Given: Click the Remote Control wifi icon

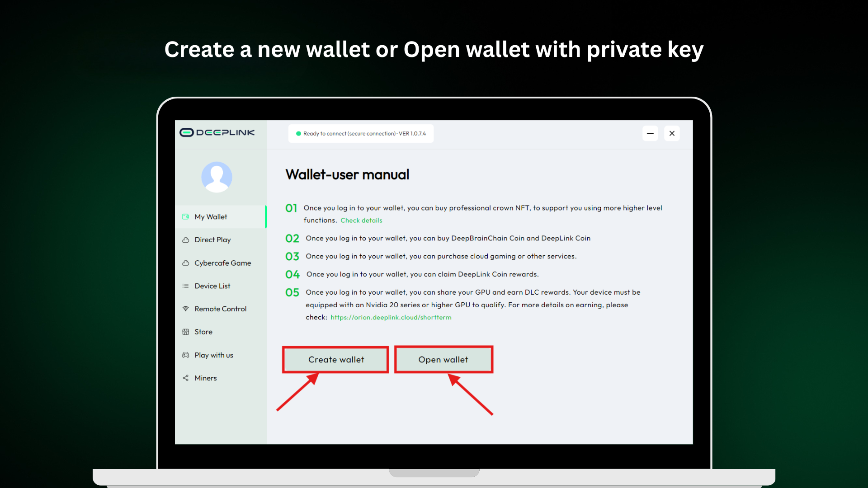Looking at the screenshot, I should tap(185, 309).
